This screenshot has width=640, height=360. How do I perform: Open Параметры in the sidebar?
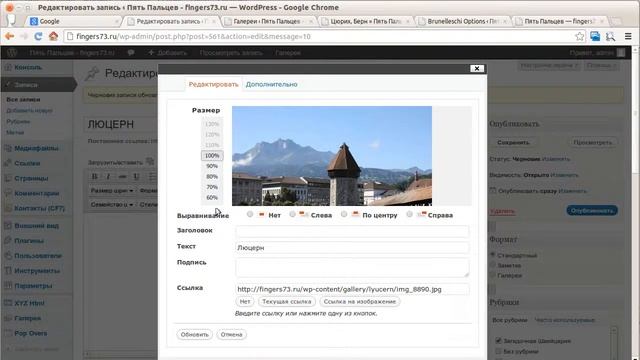[33, 286]
